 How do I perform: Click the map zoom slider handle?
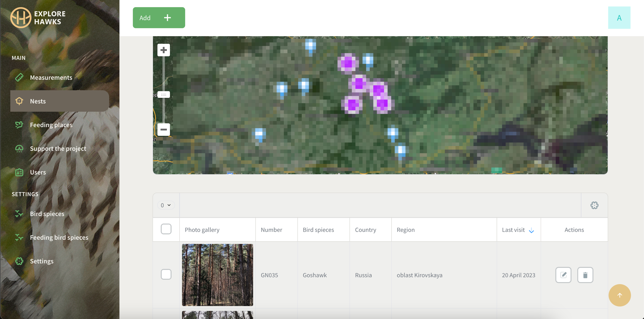164,95
